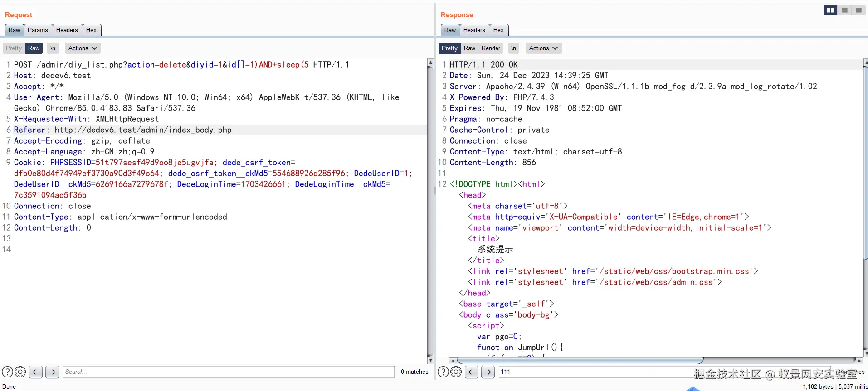This screenshot has height=391, width=868.
Task: Open Request panel help icon
Action: tap(7, 372)
